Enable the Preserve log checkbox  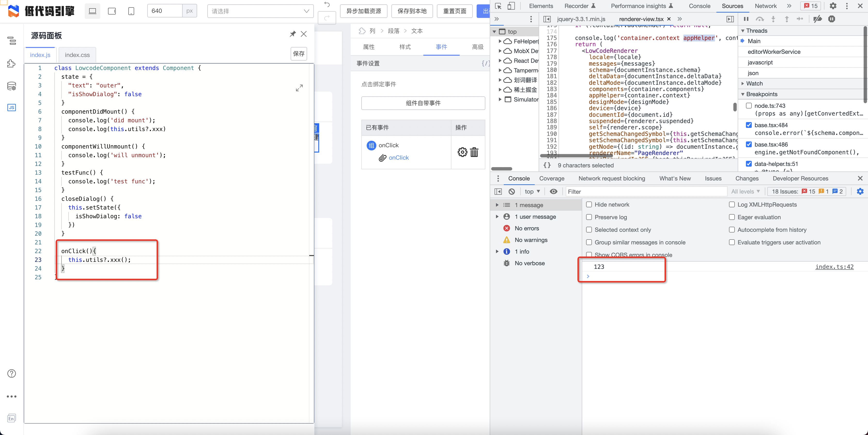pyautogui.click(x=589, y=217)
